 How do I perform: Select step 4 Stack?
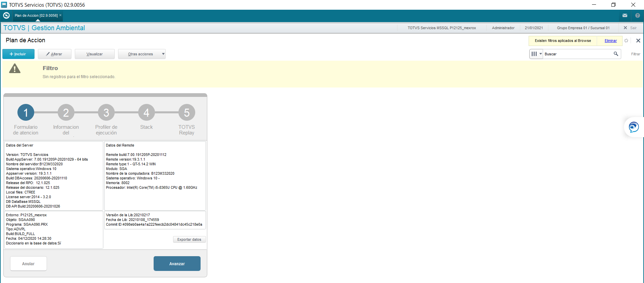coord(147,112)
